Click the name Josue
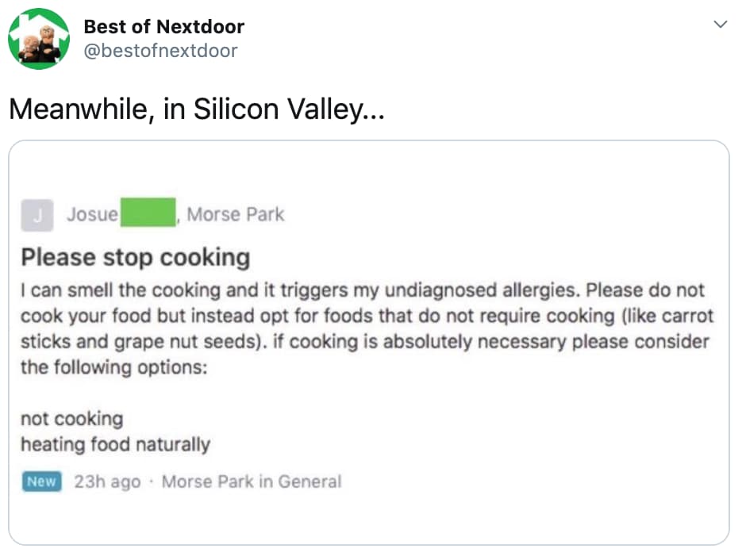The image size is (746, 560). pyautogui.click(x=108, y=214)
